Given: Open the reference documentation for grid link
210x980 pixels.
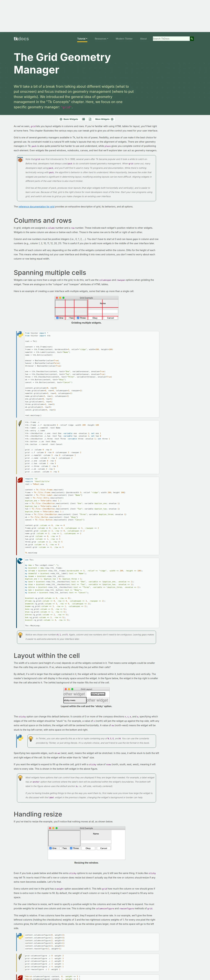Looking at the screenshot, I should point(37,207).
